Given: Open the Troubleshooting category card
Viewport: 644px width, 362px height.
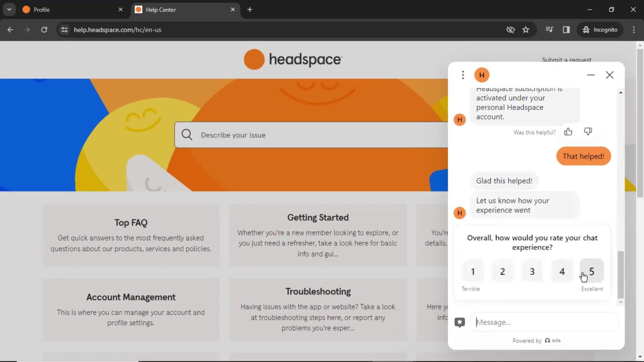Looking at the screenshot, I should coord(318,310).
